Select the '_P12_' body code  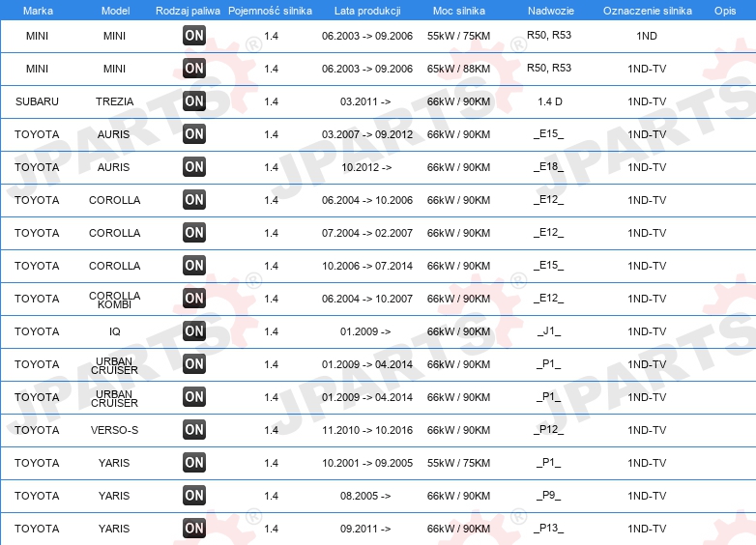point(549,429)
